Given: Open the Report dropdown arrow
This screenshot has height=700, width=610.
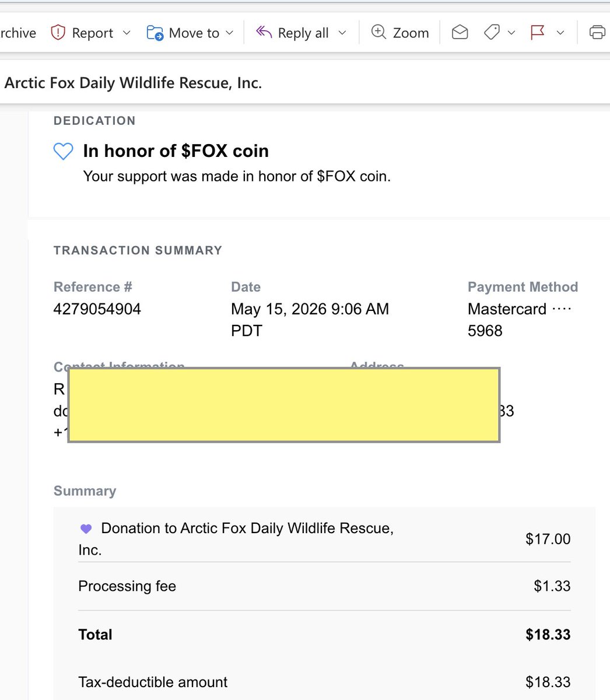Looking at the screenshot, I should [x=127, y=33].
